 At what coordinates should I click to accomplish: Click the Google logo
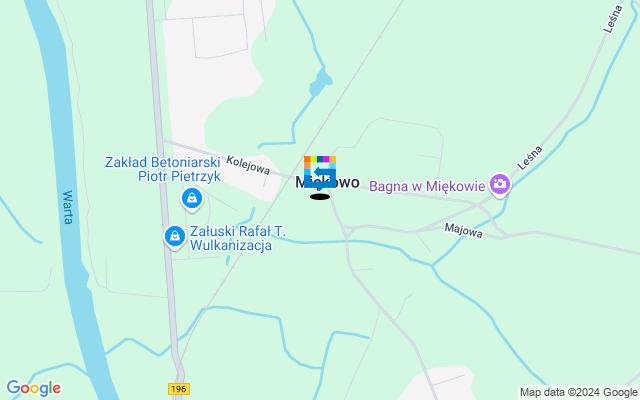pos(33,388)
